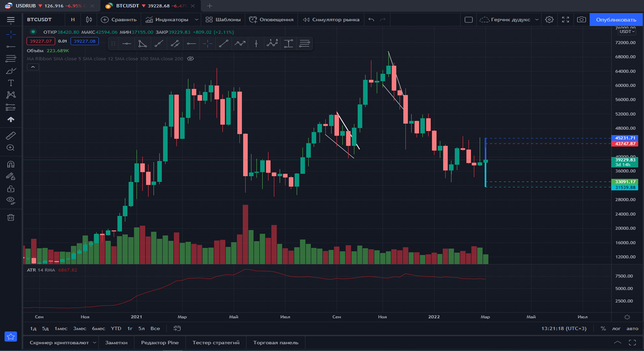Take a chart snapshot with the camera

581,19
